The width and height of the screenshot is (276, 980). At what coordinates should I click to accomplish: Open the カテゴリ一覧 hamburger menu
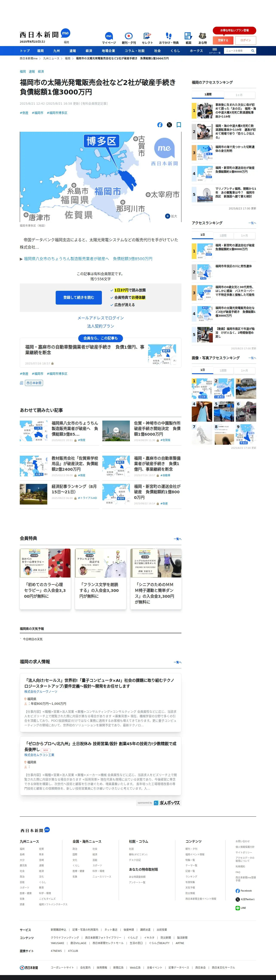point(214,51)
